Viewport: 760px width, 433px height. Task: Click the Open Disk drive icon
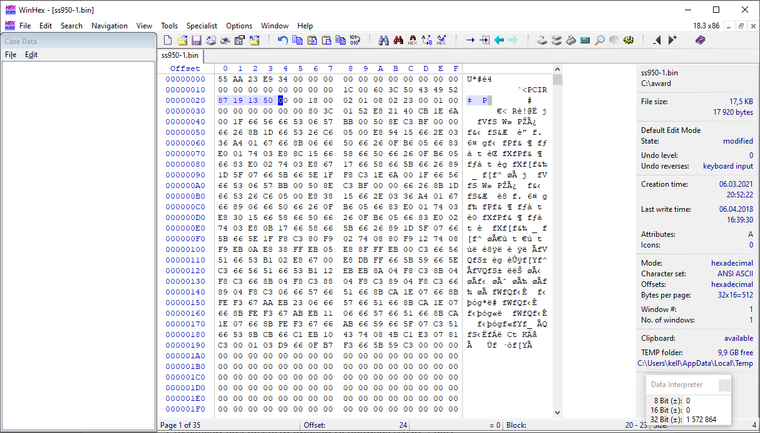(x=542, y=40)
